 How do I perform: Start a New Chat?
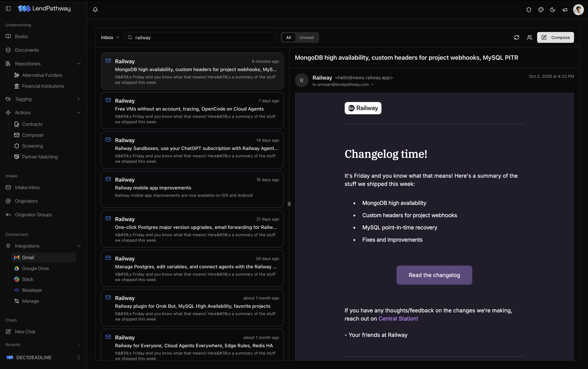[x=25, y=332]
